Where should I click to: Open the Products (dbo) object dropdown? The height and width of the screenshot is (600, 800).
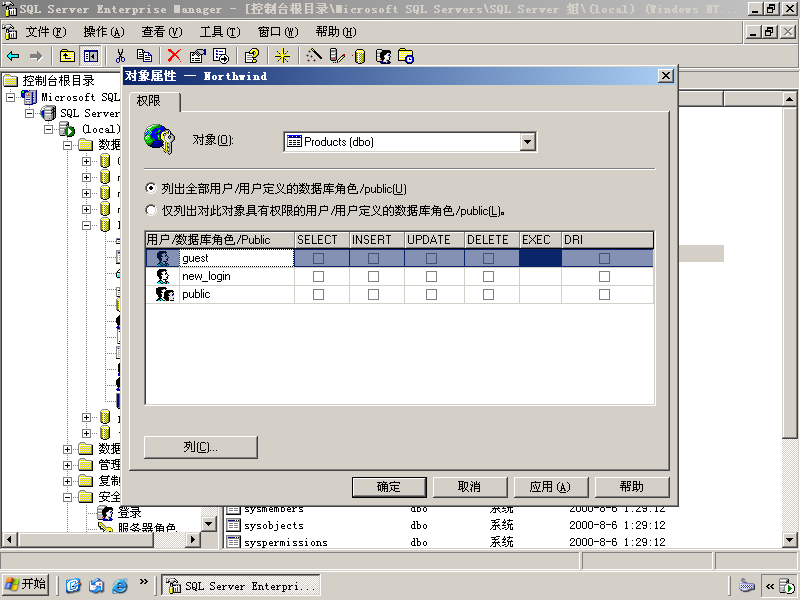[x=528, y=142]
